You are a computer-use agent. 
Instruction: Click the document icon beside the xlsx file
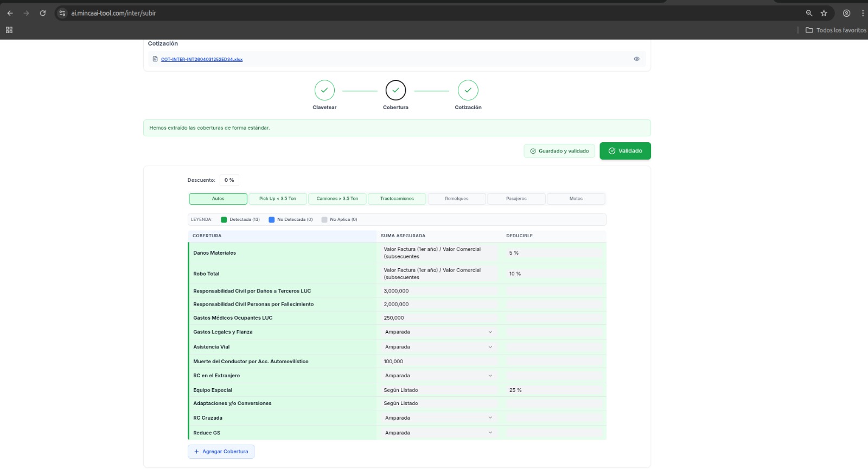pyautogui.click(x=155, y=59)
